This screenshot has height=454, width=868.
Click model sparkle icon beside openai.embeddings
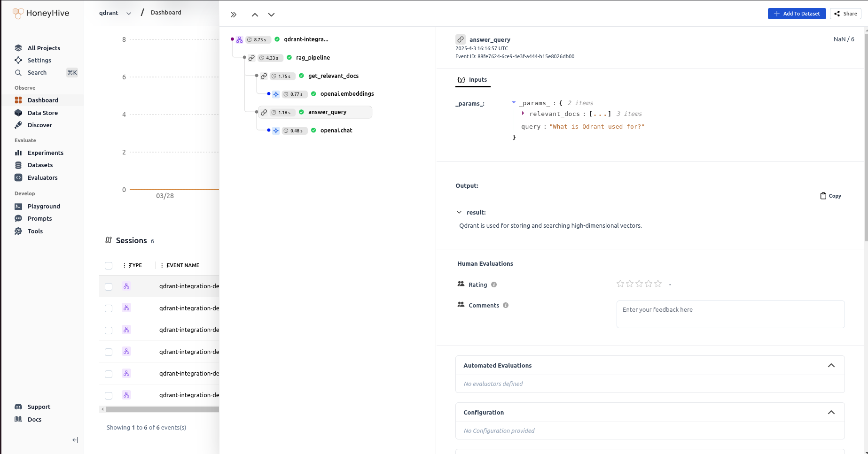[x=276, y=94]
